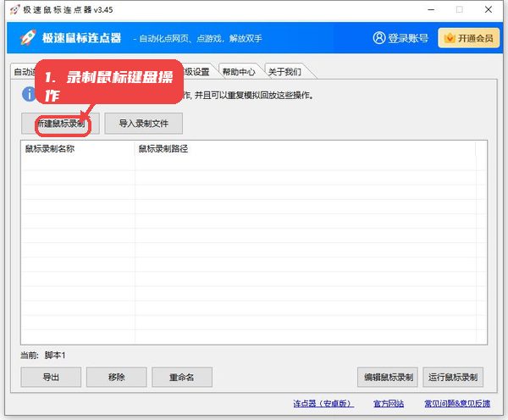Minimize the 极速鼠标连点器 window

[431, 9]
